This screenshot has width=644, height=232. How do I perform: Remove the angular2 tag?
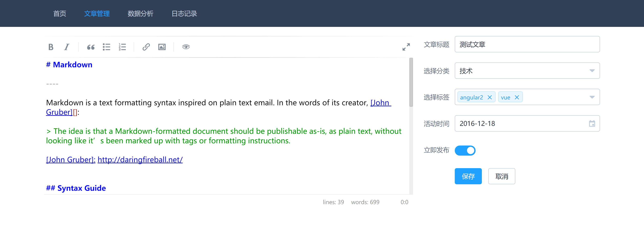(x=490, y=97)
